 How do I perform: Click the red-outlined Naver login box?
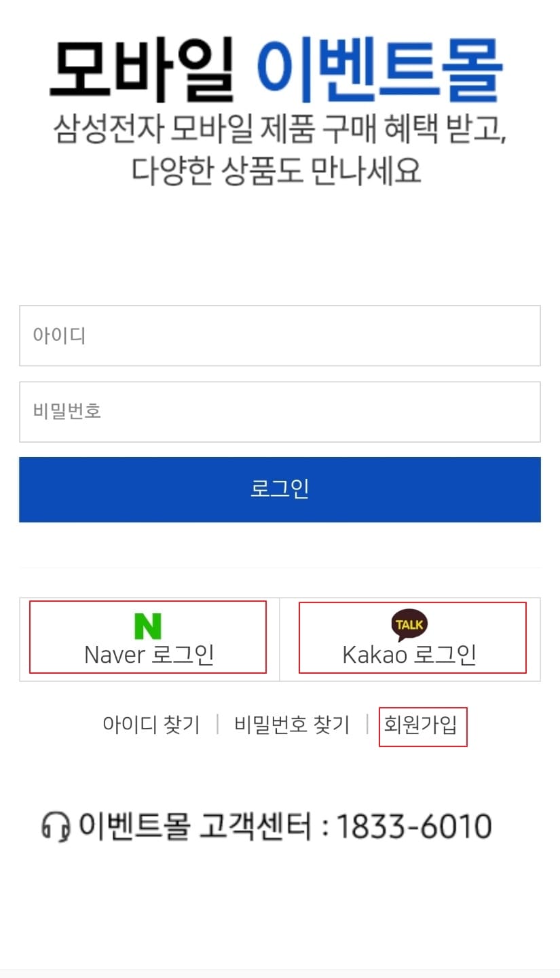(149, 637)
